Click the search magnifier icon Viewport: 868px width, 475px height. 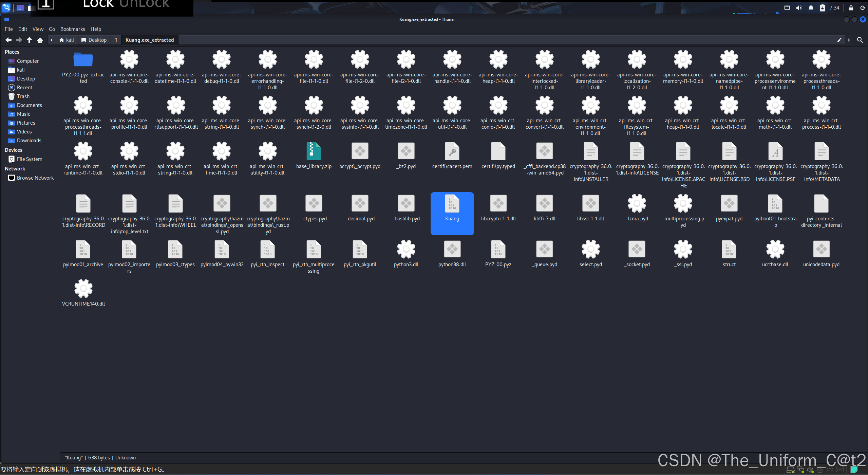[860, 40]
